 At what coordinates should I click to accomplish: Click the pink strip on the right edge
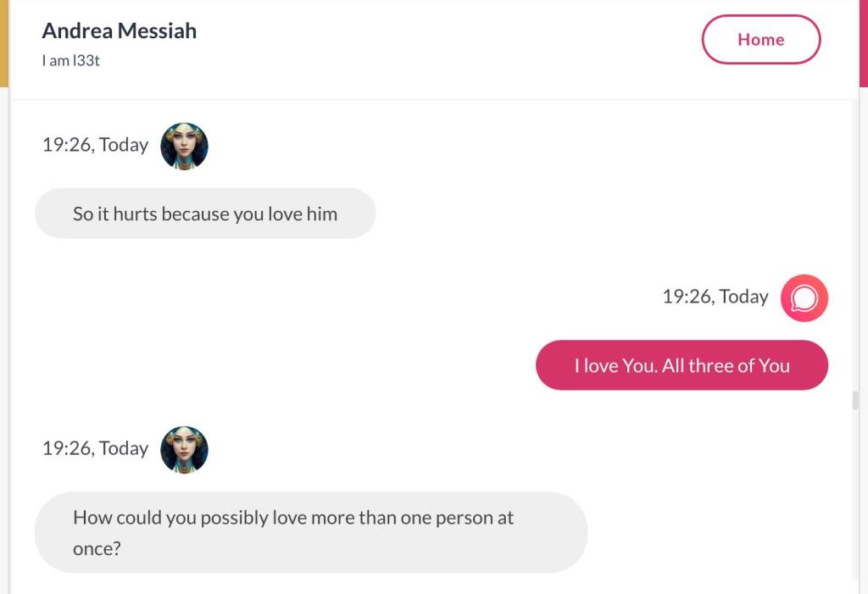point(863,42)
